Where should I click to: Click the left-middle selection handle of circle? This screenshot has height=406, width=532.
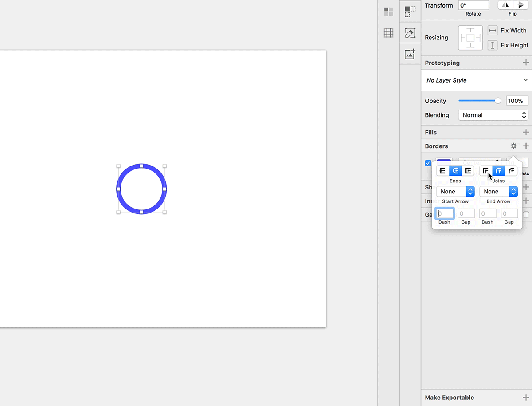click(118, 189)
